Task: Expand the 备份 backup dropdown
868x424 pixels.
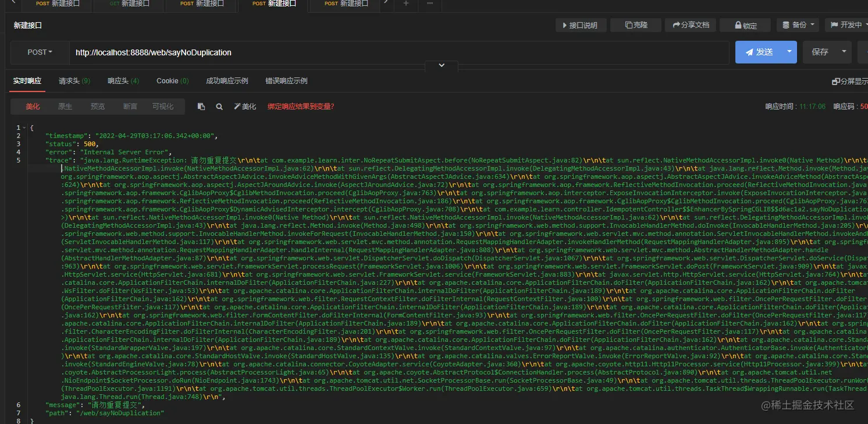Action: tap(798, 25)
